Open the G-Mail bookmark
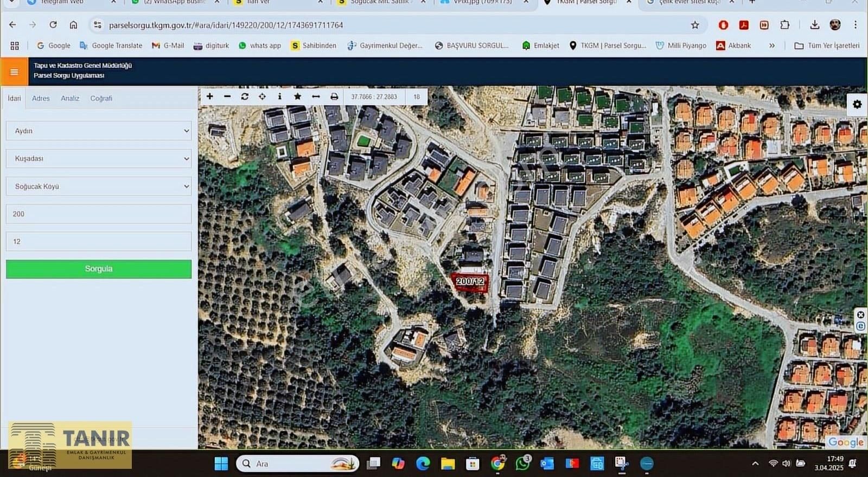The height and width of the screenshot is (477, 868). [x=168, y=46]
